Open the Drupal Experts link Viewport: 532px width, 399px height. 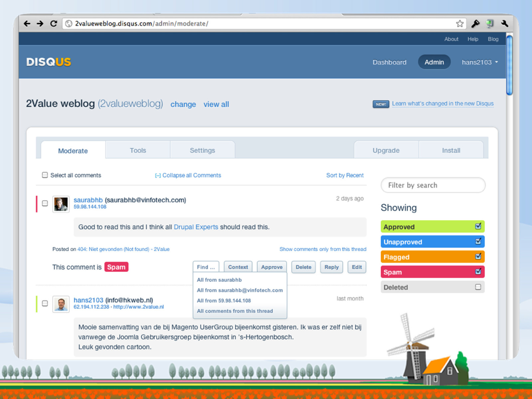(x=196, y=227)
